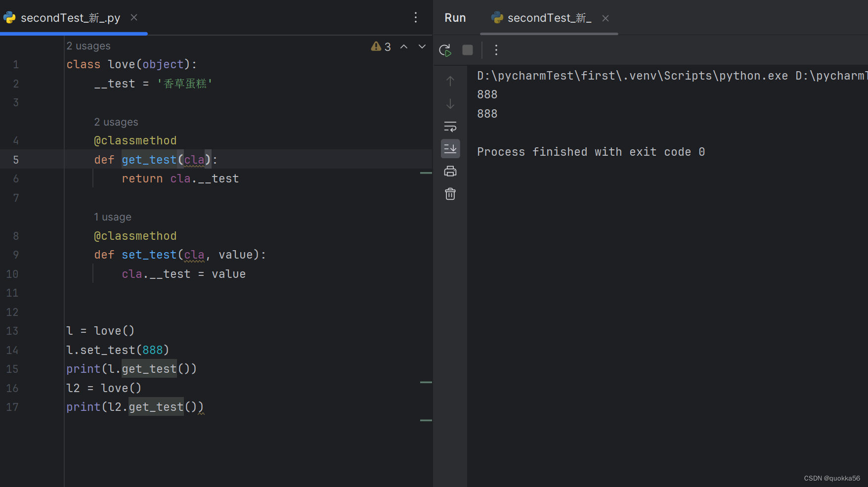The height and width of the screenshot is (487, 868).
Task: Click the python.exe command path output line
Action: (672, 76)
